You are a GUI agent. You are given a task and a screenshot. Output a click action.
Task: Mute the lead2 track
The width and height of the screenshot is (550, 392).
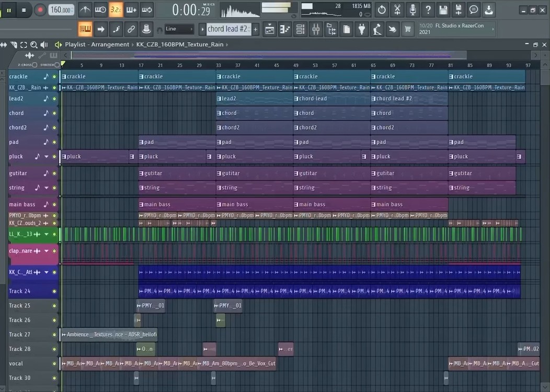tap(54, 98)
